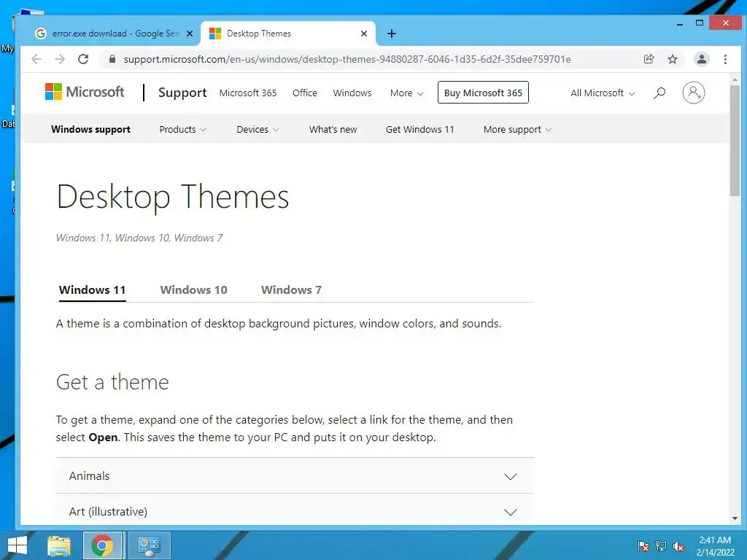This screenshot has width=747, height=560.
Task: Reload the page with the refresh icon
Action: point(83,59)
